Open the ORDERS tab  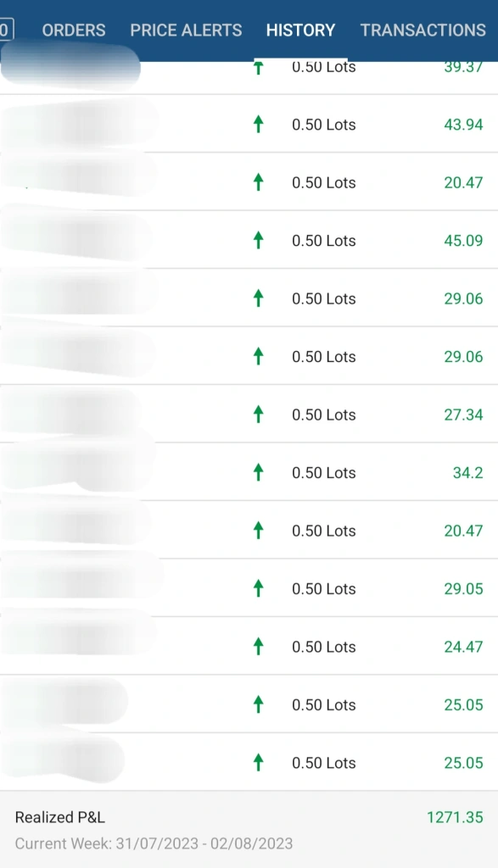coord(74,30)
